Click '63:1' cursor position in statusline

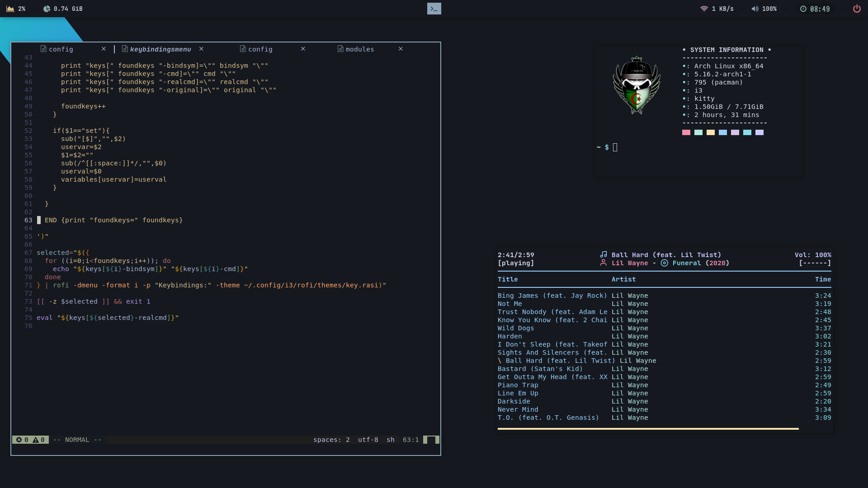coord(411,440)
